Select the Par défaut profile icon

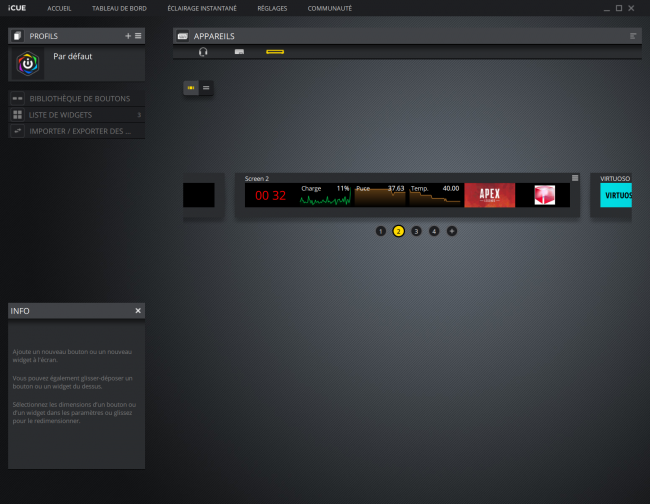(29, 64)
